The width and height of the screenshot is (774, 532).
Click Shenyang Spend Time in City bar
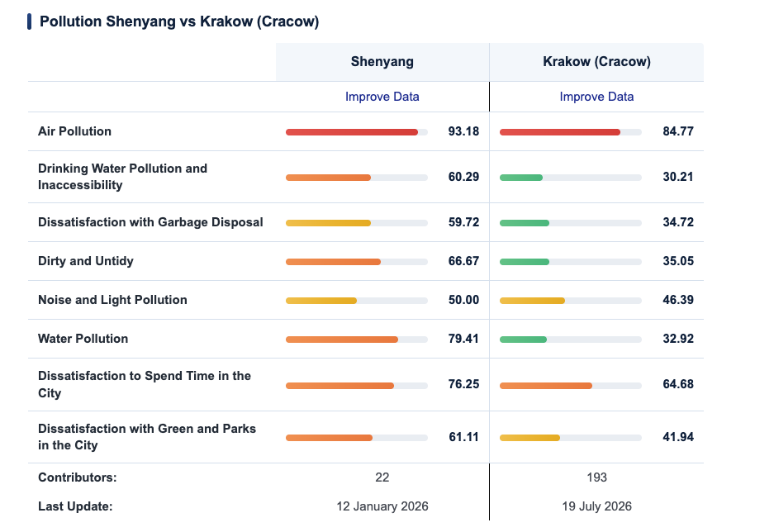click(x=356, y=386)
